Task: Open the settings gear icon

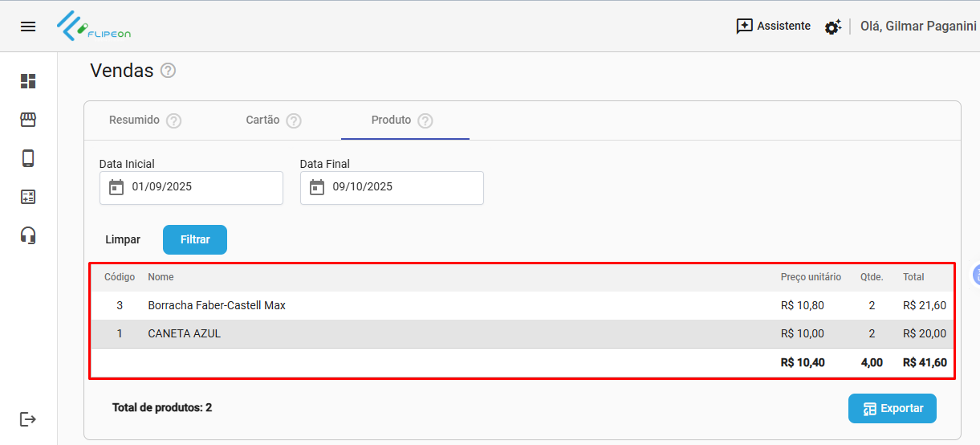Action: [x=832, y=27]
